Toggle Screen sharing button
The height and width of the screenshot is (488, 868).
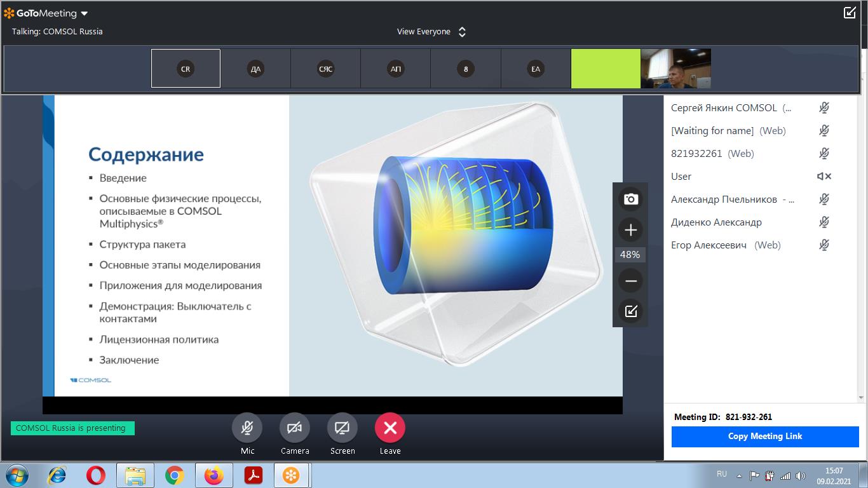(342, 428)
